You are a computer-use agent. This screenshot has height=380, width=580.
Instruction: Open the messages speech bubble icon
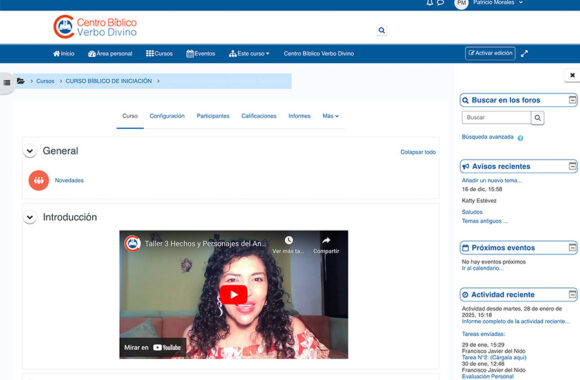[440, 3]
